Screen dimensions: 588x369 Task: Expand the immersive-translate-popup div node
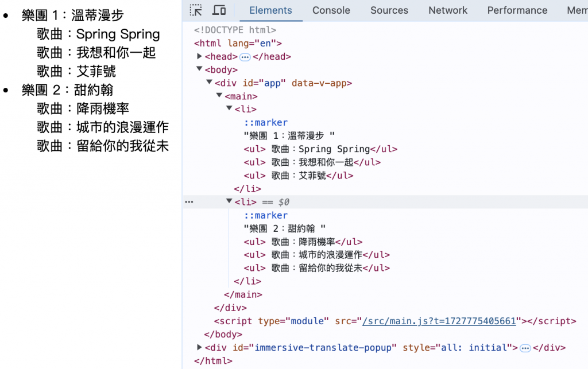(x=199, y=347)
